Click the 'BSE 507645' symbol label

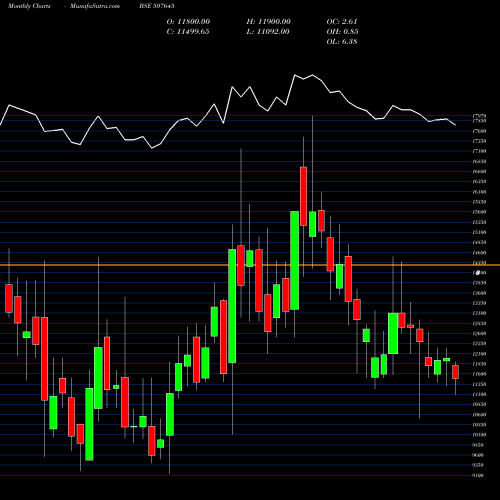(x=157, y=6)
